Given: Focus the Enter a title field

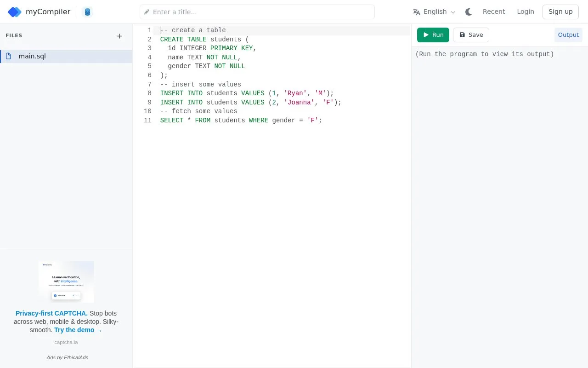Looking at the screenshot, I should click(x=257, y=12).
